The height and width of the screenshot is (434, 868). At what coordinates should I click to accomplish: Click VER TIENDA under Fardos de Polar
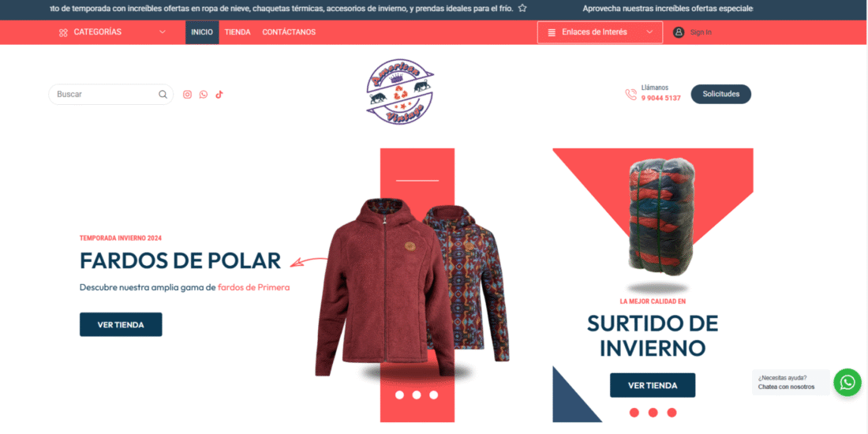point(121,324)
